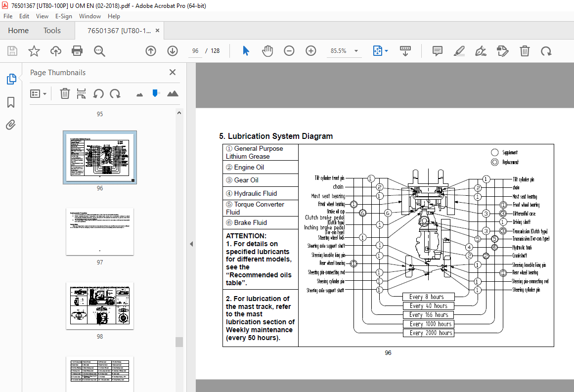Open the View menu
Screen dimensions: 574x392
point(42,16)
